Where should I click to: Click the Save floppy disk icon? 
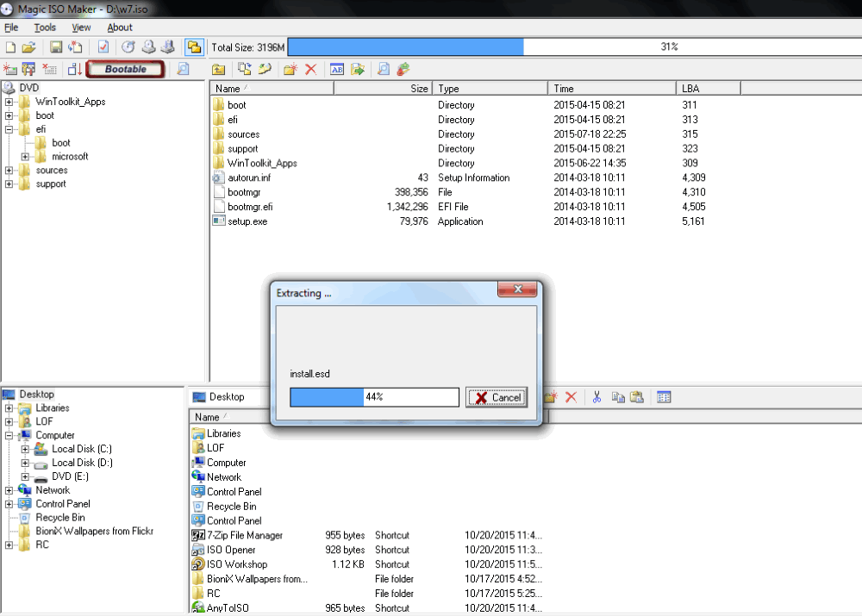click(56, 47)
